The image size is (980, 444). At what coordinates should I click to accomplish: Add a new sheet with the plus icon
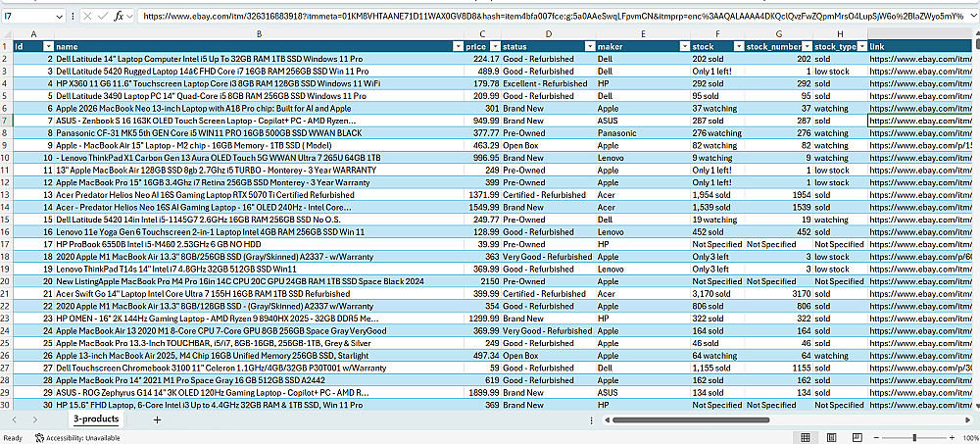157,419
